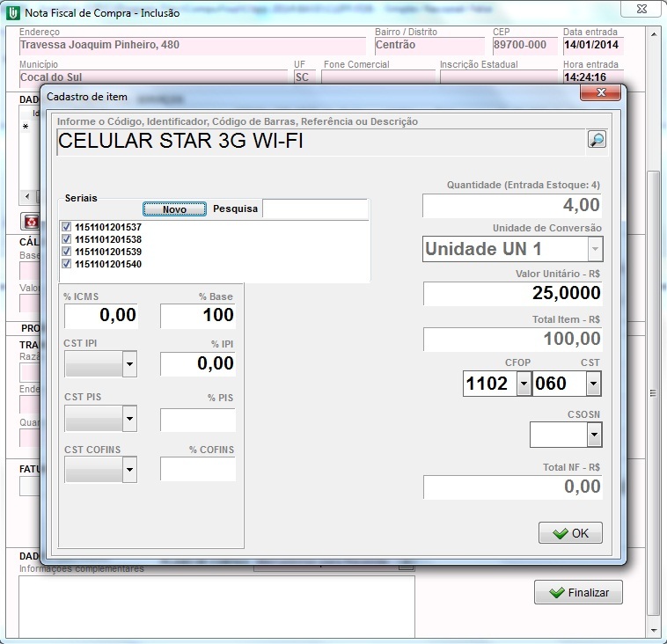
Task: Uncheck serial 1151101201537
Action: [x=67, y=227]
